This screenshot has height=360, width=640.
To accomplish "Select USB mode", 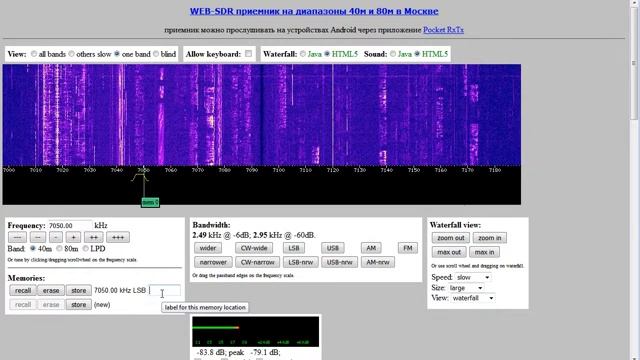I will click(x=333, y=248).
